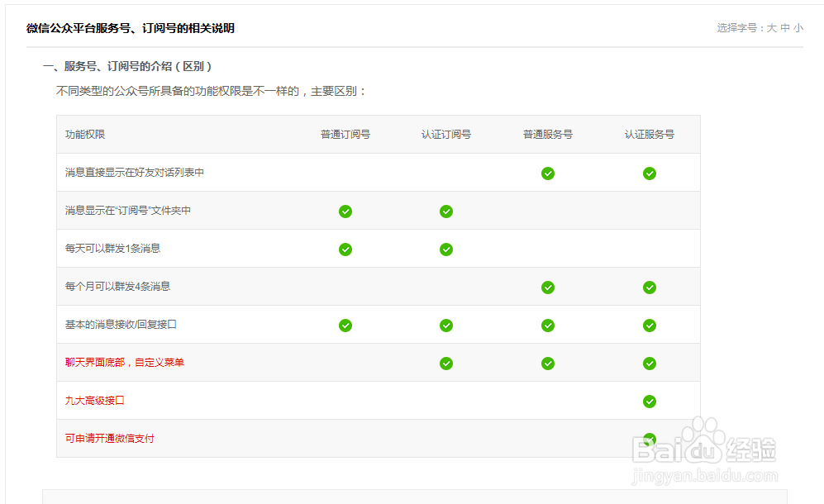This screenshot has height=504, width=824.
Task: Click row label 消息直接显示在好友对话列表中
Action: 135,173
